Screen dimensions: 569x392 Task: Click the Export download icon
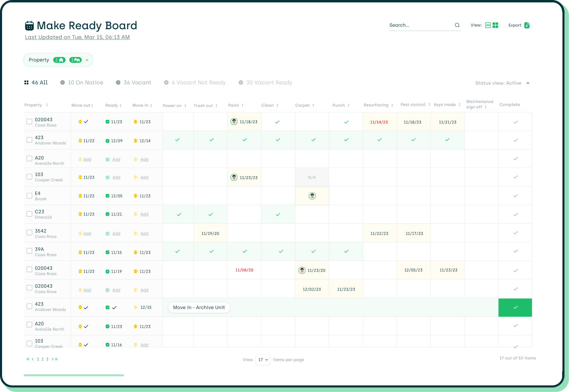point(527,25)
